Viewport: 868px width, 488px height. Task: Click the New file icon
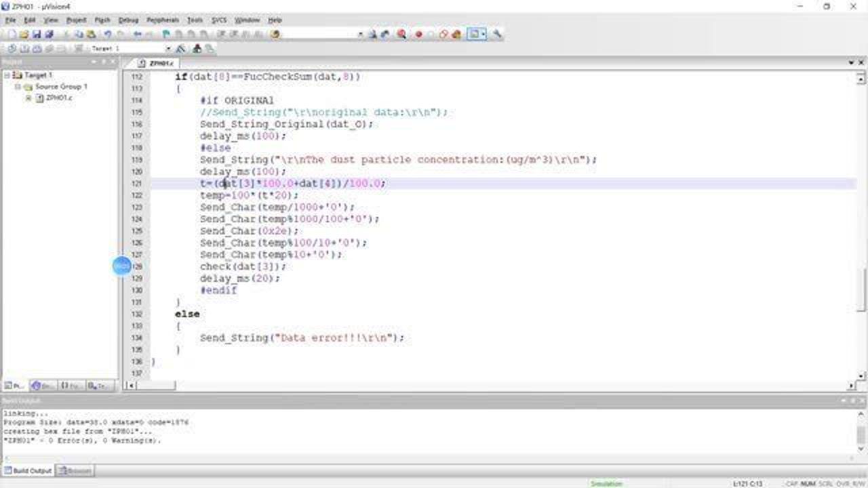12,35
